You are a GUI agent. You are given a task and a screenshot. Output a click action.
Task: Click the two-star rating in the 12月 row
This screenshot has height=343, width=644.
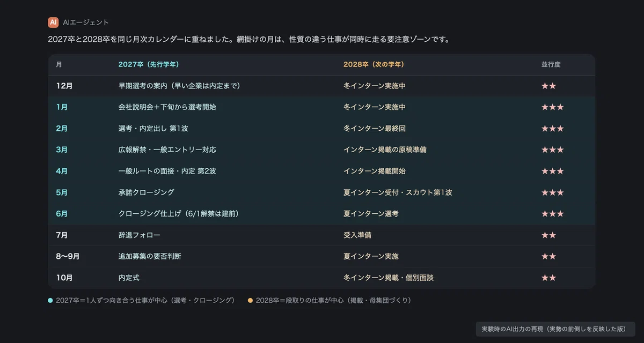tap(548, 86)
